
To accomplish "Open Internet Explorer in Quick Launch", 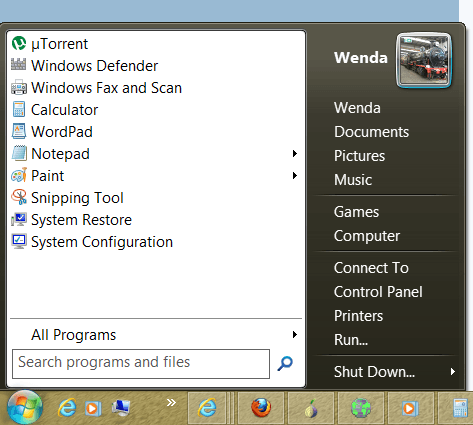I will click(x=67, y=408).
